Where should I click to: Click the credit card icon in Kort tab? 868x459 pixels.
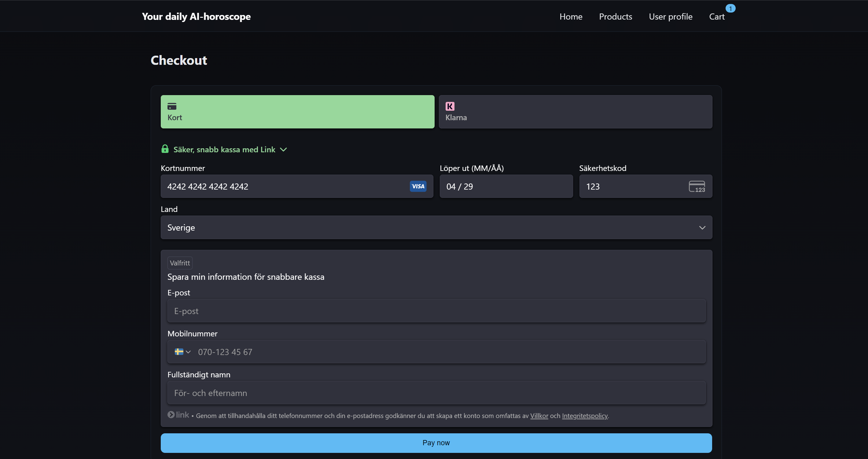click(x=172, y=107)
